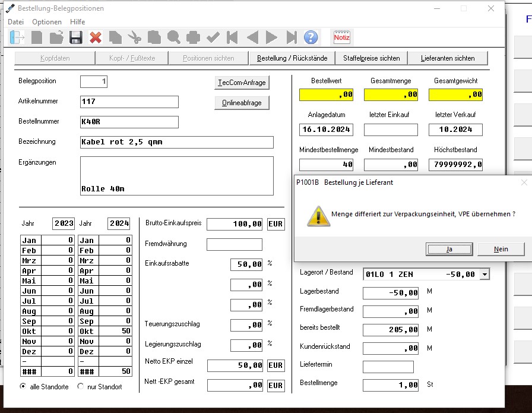Screen dimensions: 532x413
Task: Click Brutto-Einkaufspreis field 100,00
Action: pos(235,224)
